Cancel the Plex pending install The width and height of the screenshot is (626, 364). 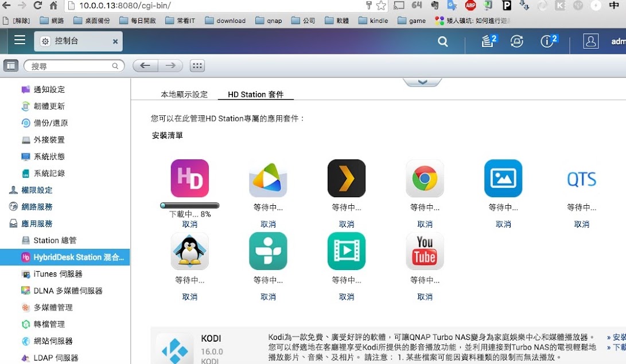pyautogui.click(x=346, y=224)
